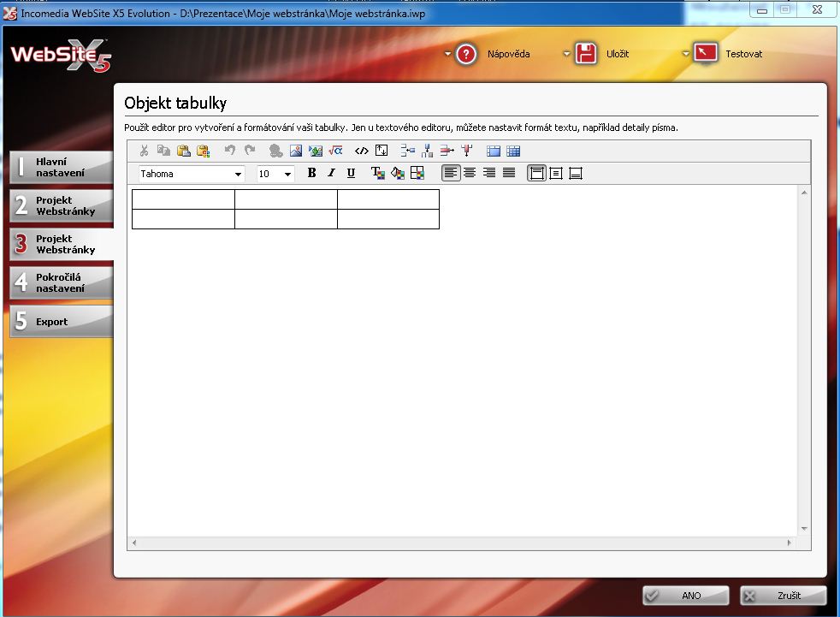Expand the Uložit dropdown arrow
840x617 pixels.
(x=566, y=54)
